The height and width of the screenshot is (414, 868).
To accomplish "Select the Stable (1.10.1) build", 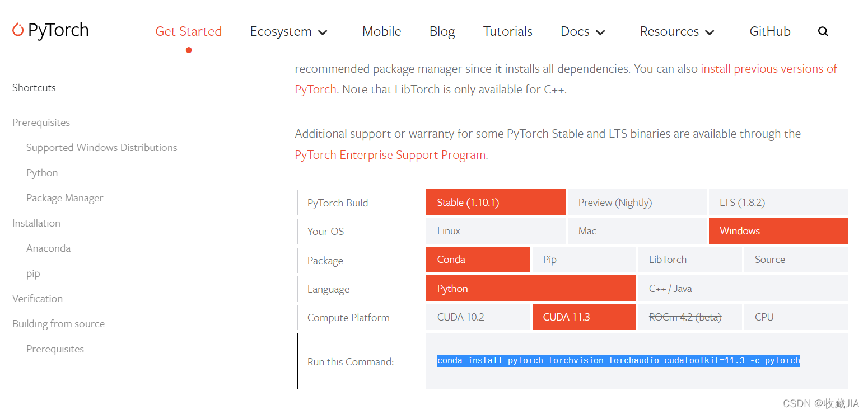I will click(496, 202).
